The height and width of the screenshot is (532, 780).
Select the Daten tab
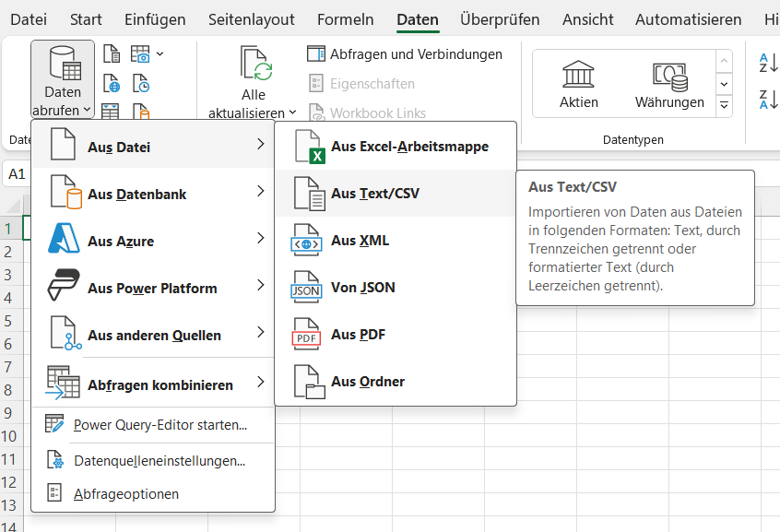418,19
